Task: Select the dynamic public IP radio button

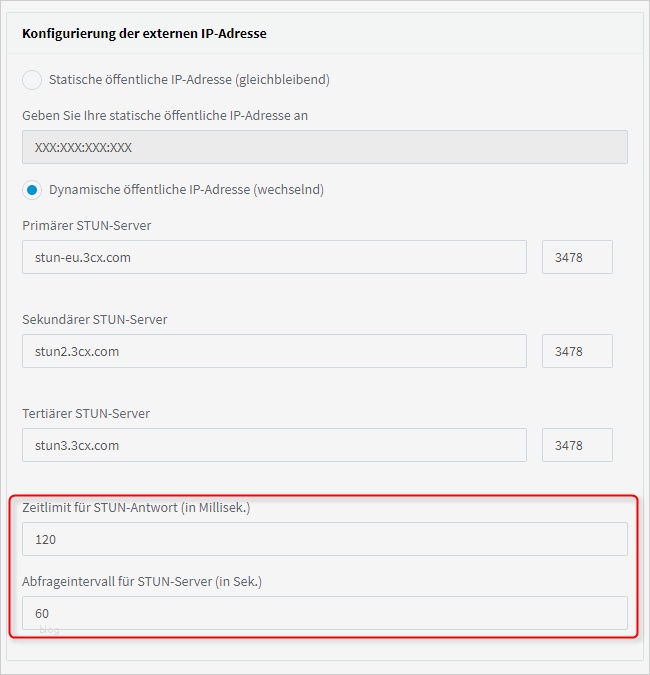Action: 32,189
